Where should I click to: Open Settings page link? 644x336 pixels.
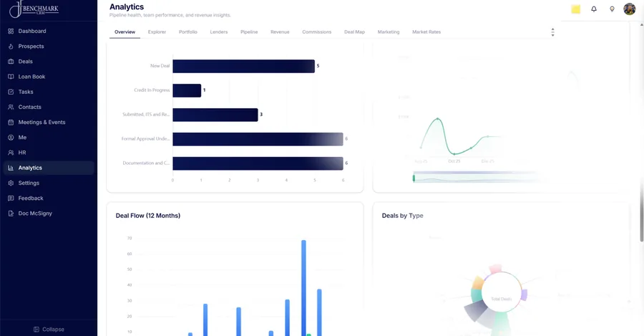pyautogui.click(x=29, y=183)
